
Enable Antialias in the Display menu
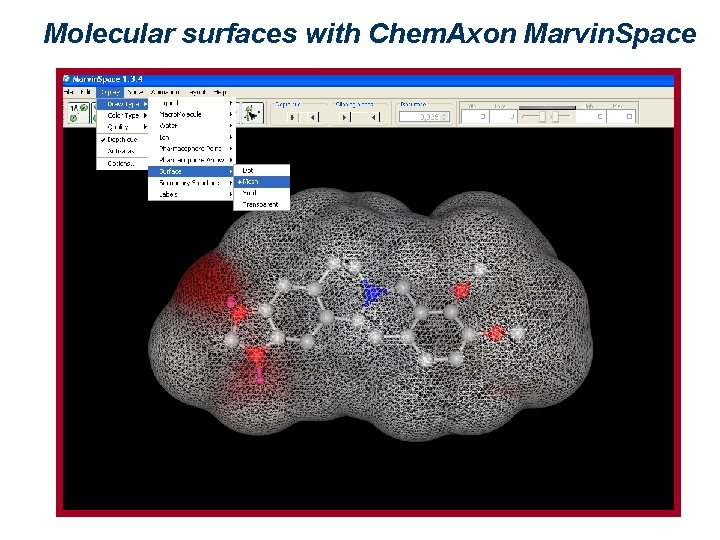coord(122,151)
